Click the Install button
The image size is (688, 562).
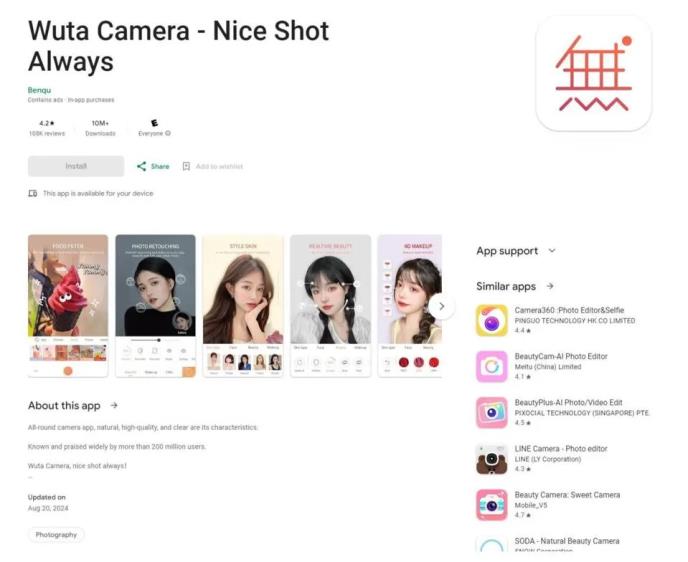(76, 166)
